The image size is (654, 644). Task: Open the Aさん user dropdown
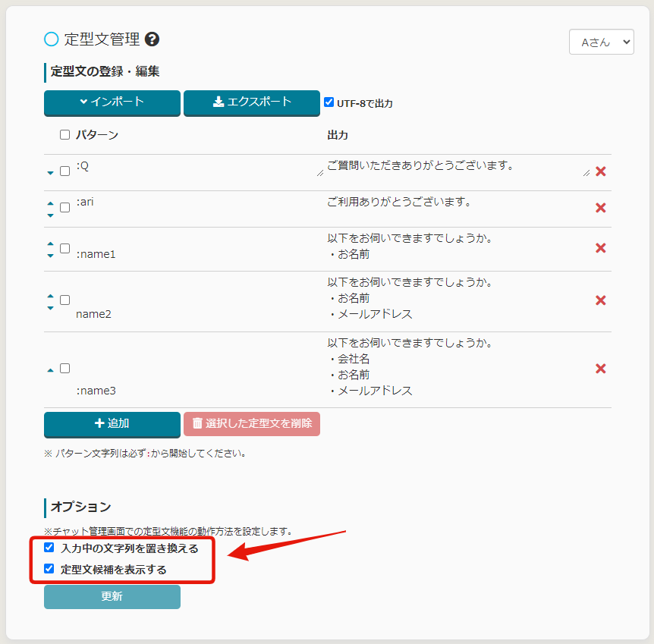[601, 42]
